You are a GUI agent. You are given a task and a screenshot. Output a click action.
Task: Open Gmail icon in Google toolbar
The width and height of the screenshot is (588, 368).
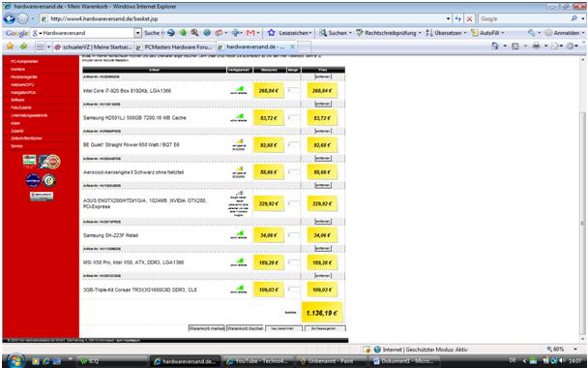tap(250, 33)
